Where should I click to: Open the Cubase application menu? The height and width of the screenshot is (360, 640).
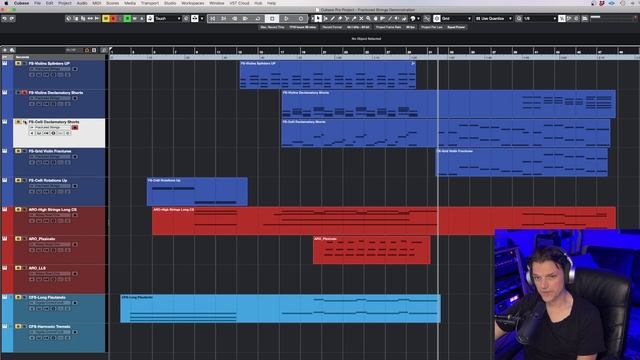point(21,3)
